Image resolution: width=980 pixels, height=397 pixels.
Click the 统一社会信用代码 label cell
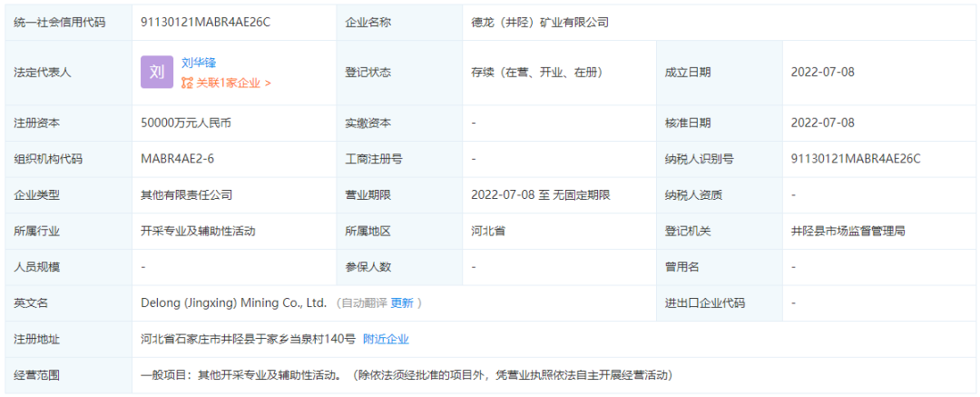(x=68, y=23)
